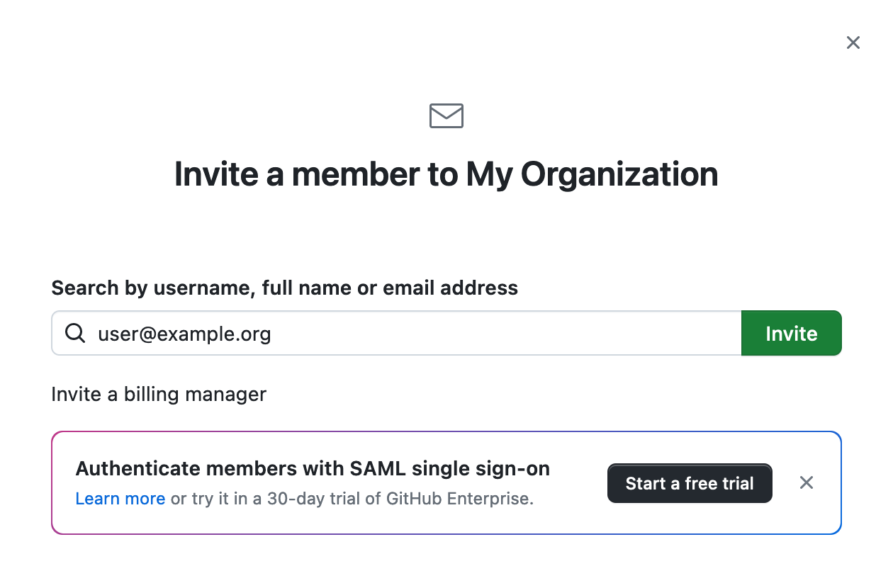The height and width of the screenshot is (588, 893).
Task: Click GitHub Enterprise text in banner
Action: (459, 499)
